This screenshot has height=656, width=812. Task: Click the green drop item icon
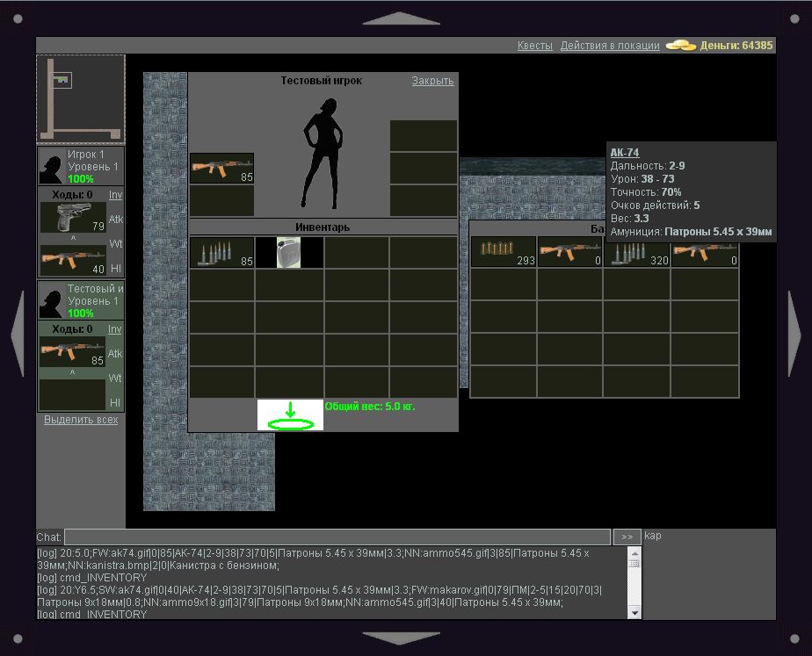tap(290, 415)
